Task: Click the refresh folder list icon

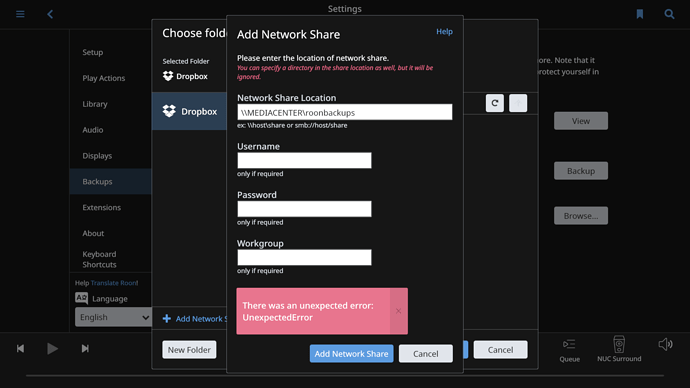Action: pyautogui.click(x=495, y=103)
